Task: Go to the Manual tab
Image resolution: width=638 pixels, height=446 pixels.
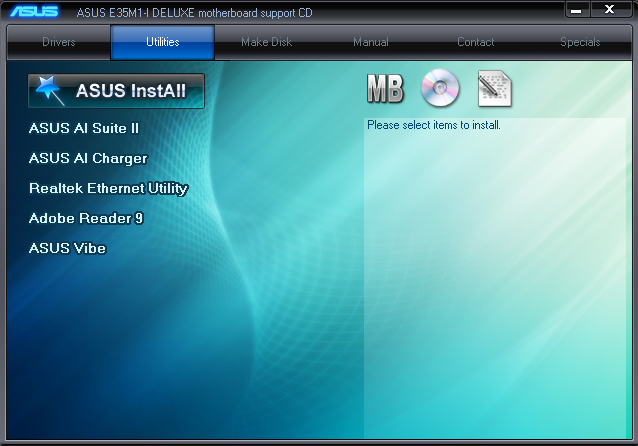Action: pyautogui.click(x=371, y=42)
